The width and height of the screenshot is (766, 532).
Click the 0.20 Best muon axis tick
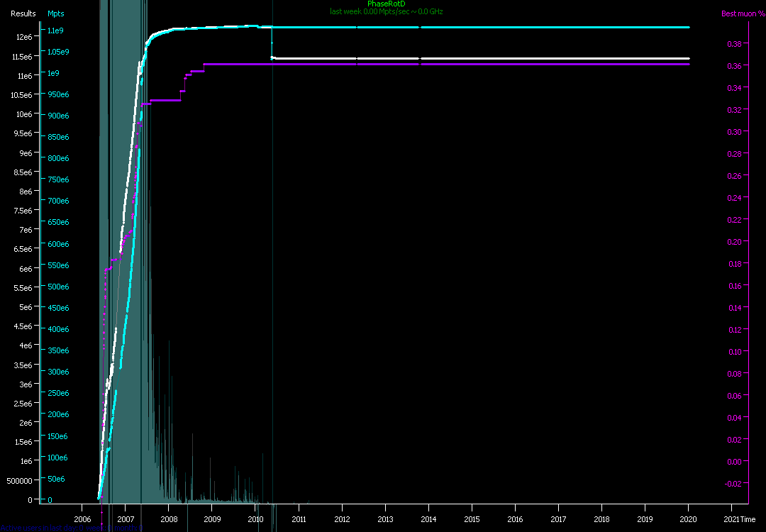pyautogui.click(x=734, y=242)
